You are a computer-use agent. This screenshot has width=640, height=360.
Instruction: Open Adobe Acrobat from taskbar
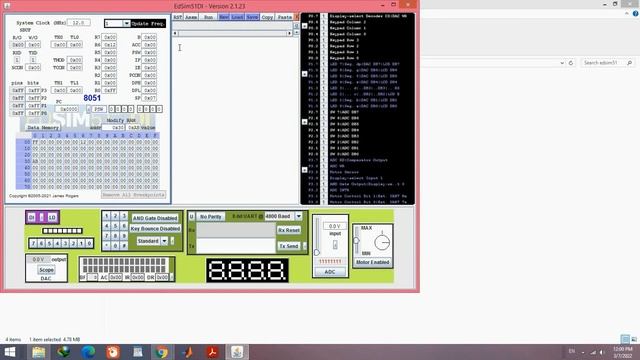pos(212,352)
